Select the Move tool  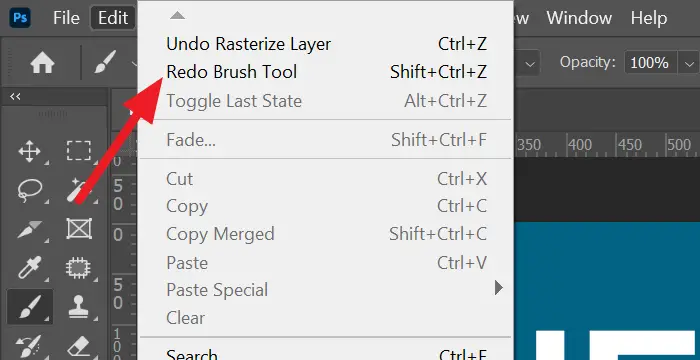point(29,151)
